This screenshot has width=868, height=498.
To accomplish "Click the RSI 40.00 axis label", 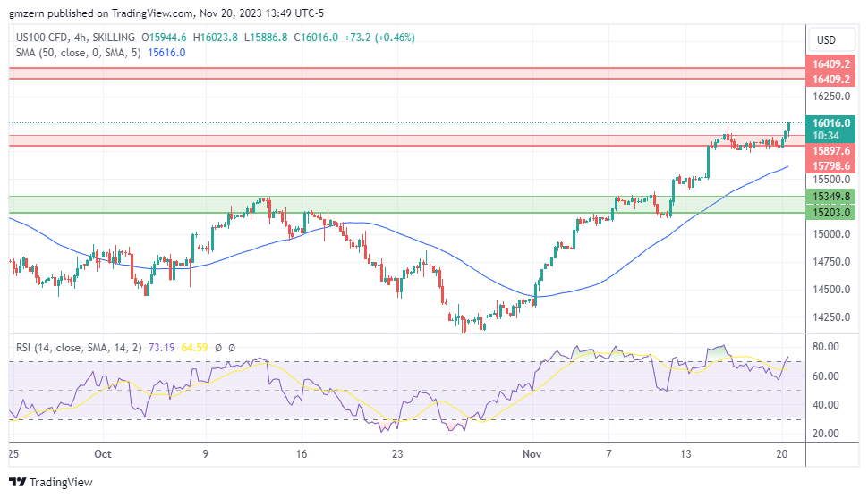I will coord(825,405).
